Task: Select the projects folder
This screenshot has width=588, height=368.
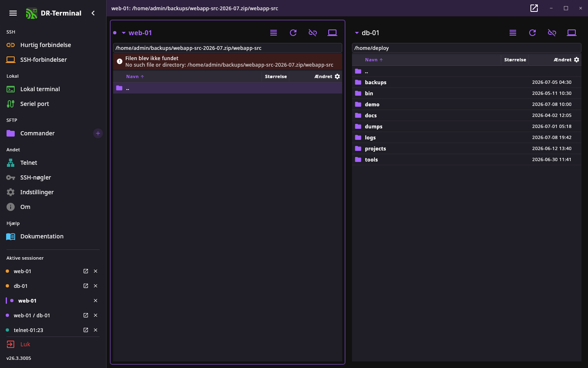Action: (467, 148)
